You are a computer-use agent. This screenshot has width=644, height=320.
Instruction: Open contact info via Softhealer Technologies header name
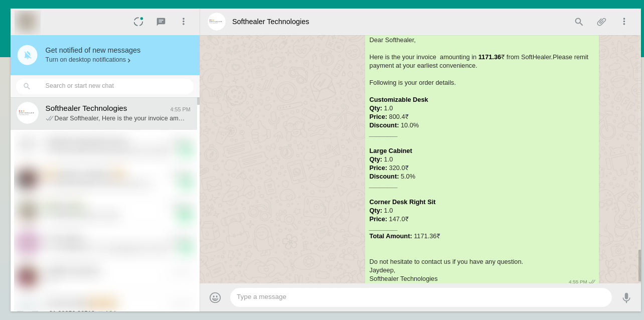coord(271,22)
